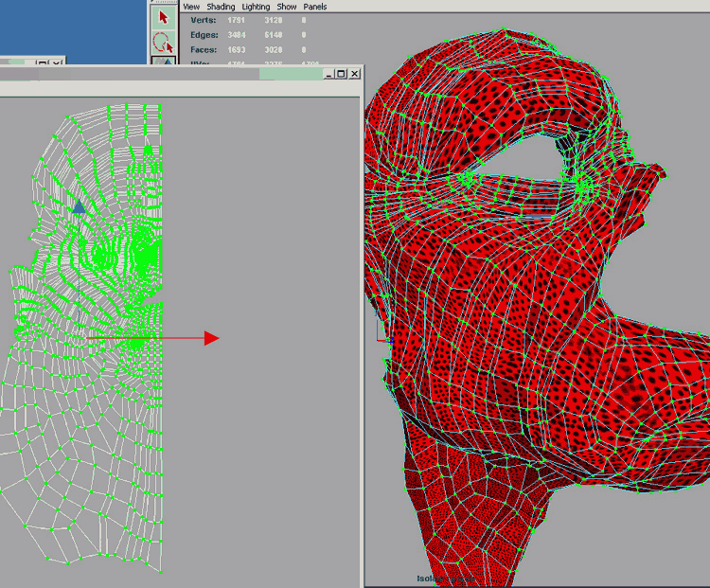The height and width of the screenshot is (588, 710).
Task: Click the empty gray UV editor area
Action: tap(265, 454)
